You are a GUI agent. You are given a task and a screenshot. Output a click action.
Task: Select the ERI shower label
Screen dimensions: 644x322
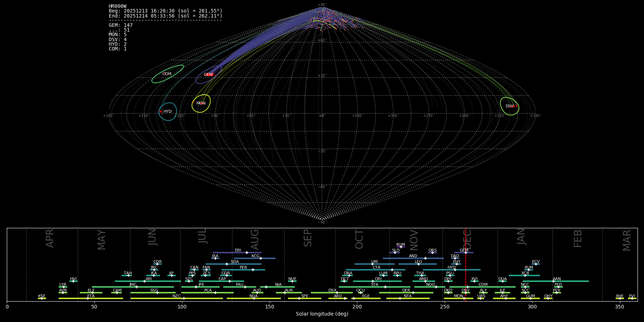(x=238, y=250)
